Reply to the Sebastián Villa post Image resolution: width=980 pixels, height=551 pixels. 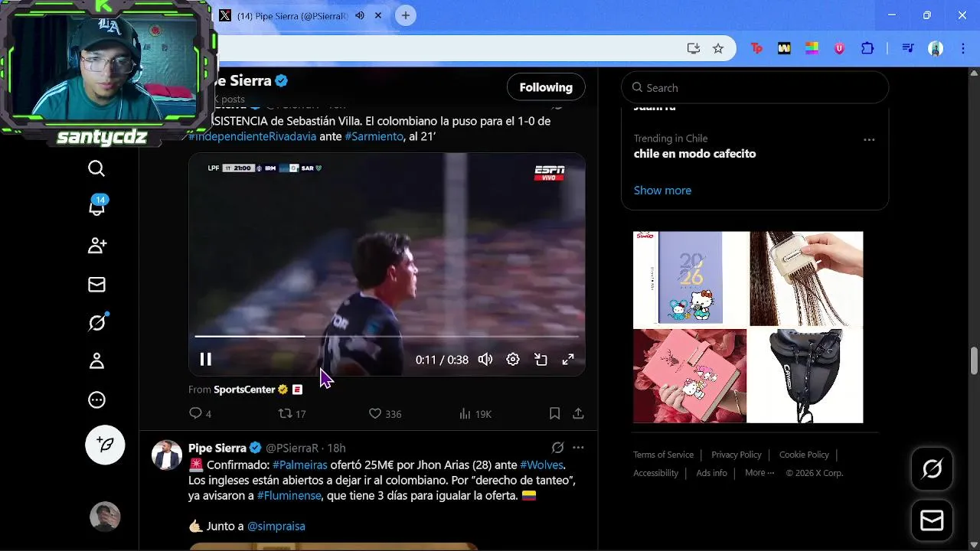point(200,413)
